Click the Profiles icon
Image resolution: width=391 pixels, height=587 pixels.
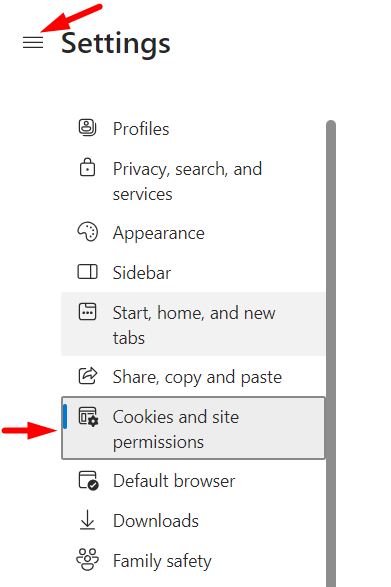[x=87, y=128]
